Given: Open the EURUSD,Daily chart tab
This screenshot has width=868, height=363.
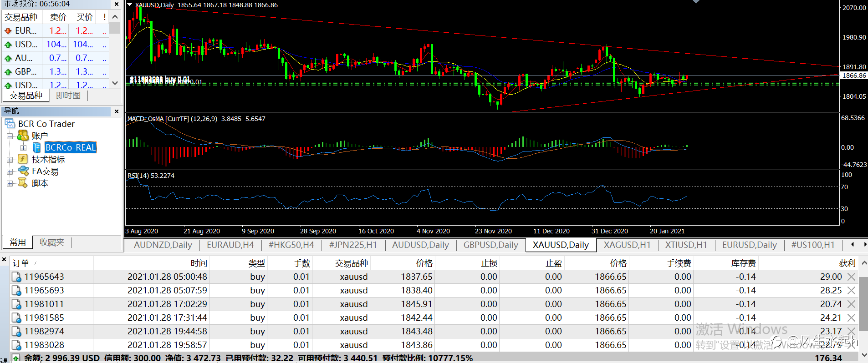Looking at the screenshot, I should [x=750, y=245].
